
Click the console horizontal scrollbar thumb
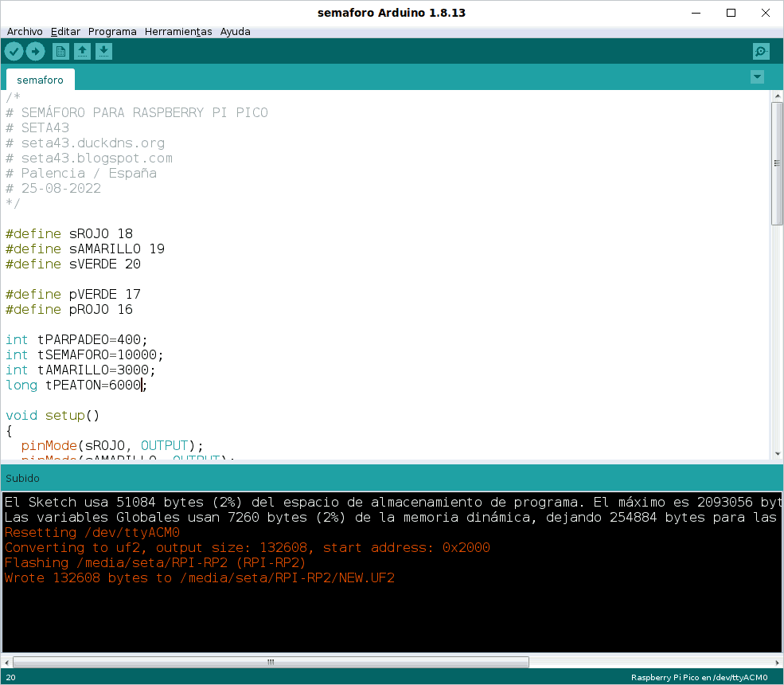point(271,662)
